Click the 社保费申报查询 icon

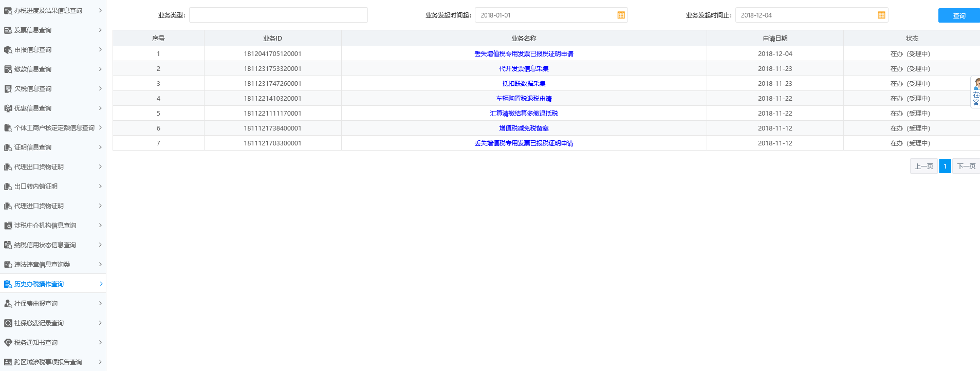pos(8,304)
